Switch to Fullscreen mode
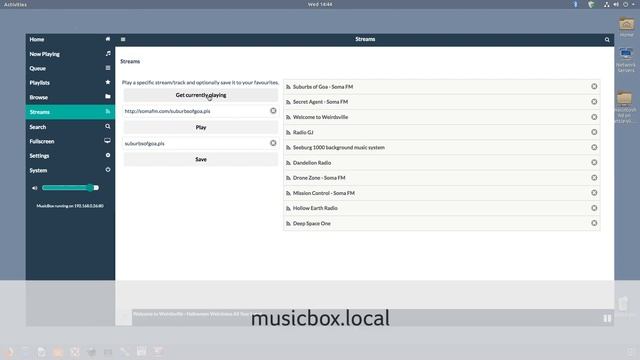The height and width of the screenshot is (360, 640). 70,141
